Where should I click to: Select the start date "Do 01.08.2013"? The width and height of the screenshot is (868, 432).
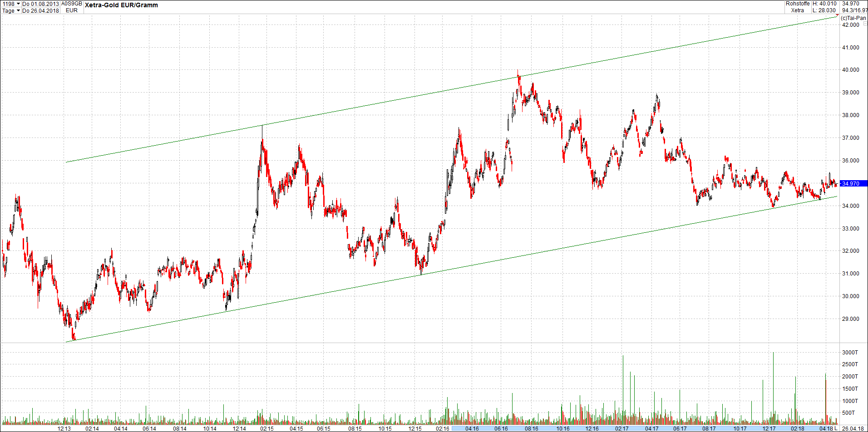(x=41, y=3)
